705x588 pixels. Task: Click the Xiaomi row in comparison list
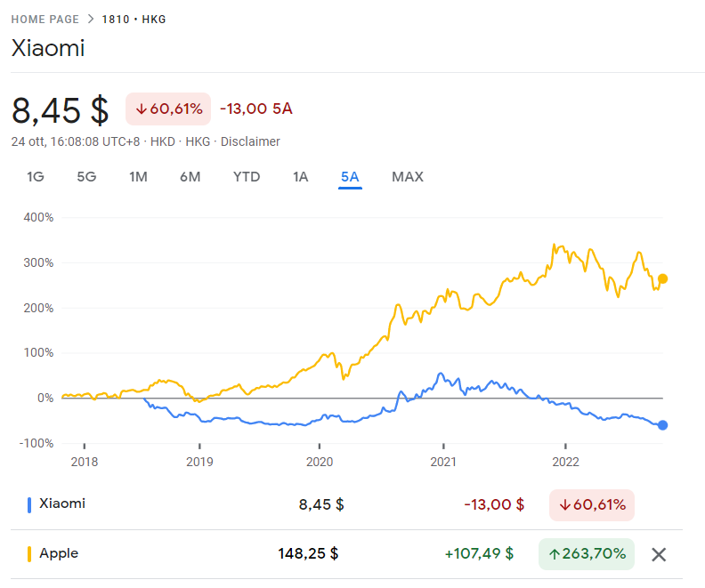(346, 504)
